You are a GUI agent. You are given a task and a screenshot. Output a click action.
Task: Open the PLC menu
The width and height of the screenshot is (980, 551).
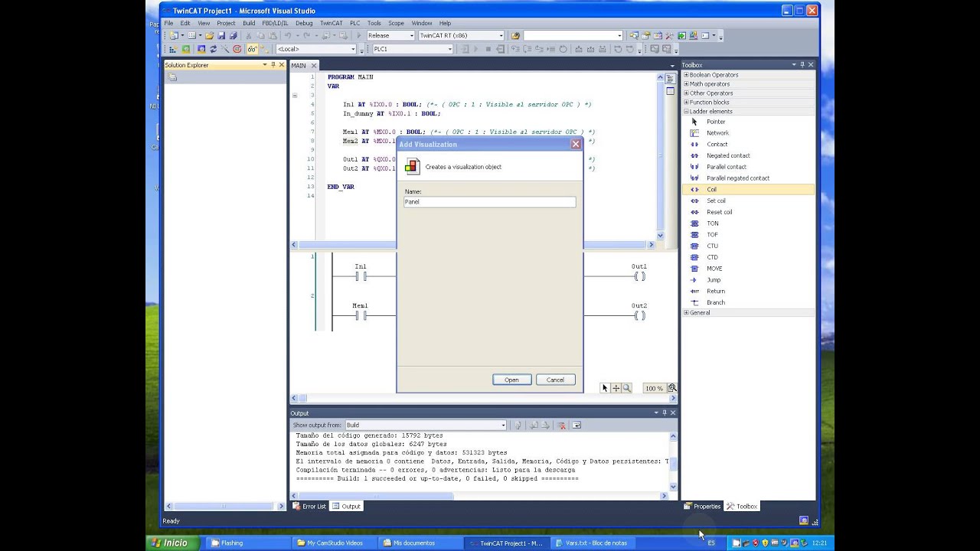[x=354, y=23]
